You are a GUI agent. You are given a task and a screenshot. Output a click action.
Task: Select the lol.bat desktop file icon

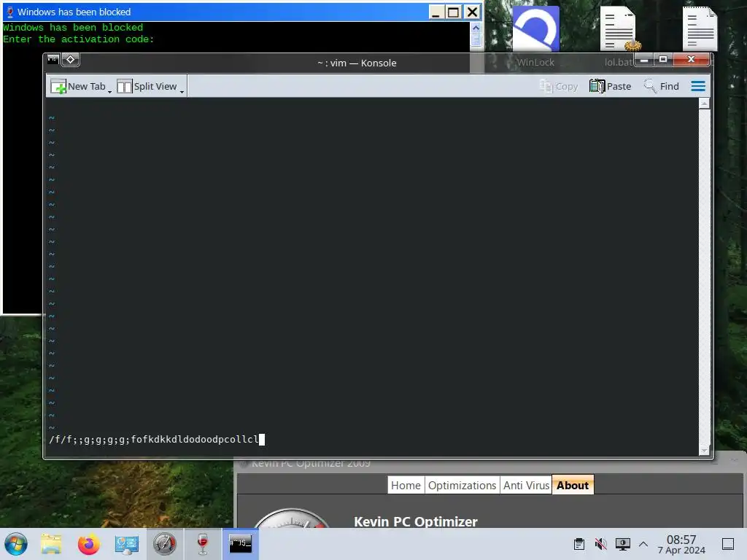point(619,36)
